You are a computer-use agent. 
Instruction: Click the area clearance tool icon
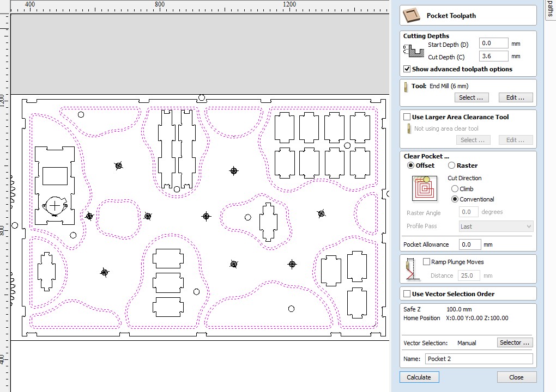coord(409,128)
